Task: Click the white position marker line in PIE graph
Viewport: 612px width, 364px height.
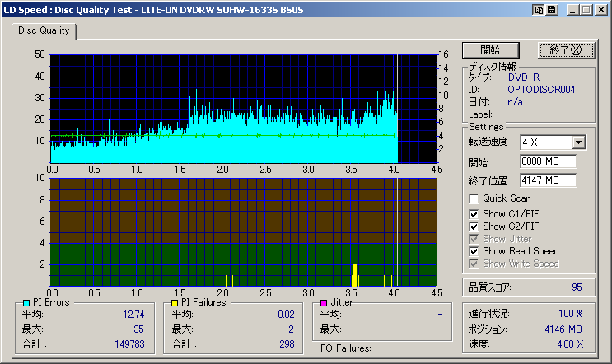Action: tap(397, 109)
